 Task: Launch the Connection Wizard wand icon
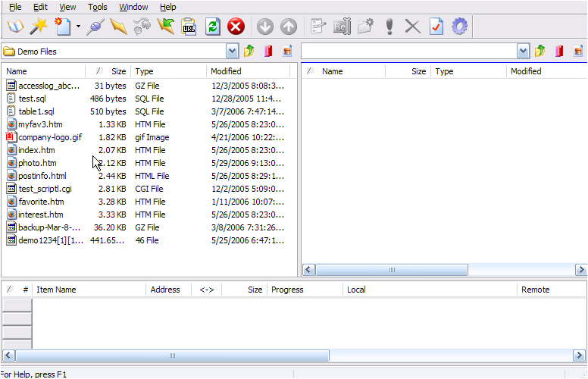point(39,27)
